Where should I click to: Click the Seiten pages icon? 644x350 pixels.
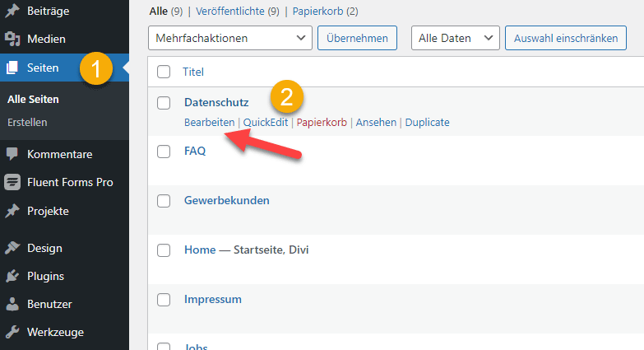(x=12, y=68)
